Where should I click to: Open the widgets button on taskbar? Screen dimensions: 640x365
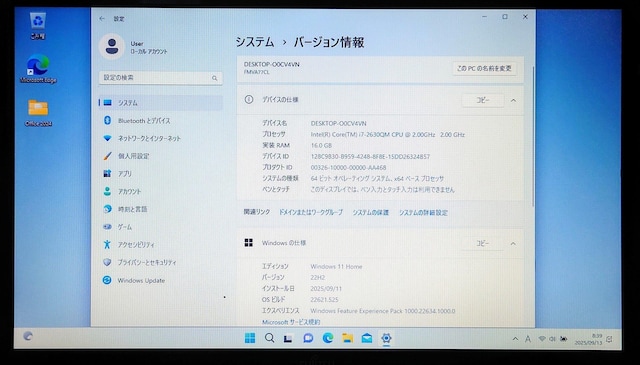click(28, 336)
